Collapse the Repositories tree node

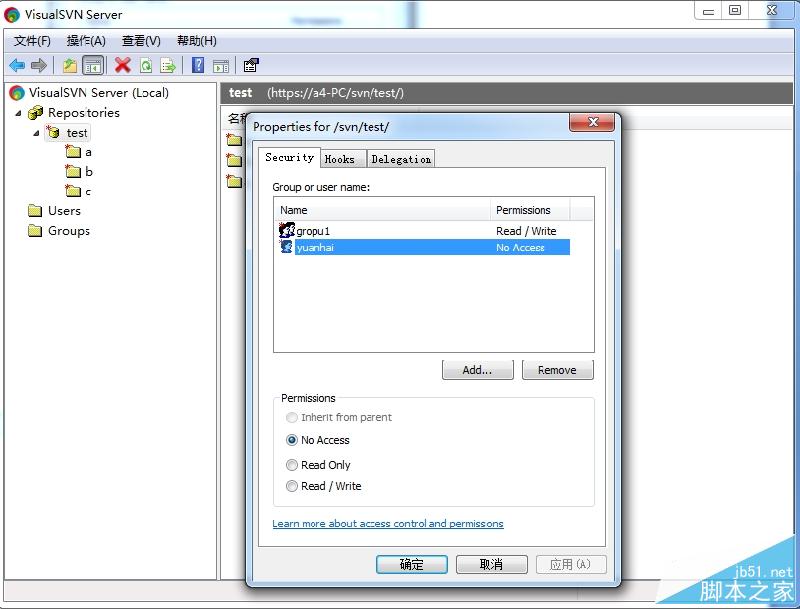coord(18,113)
